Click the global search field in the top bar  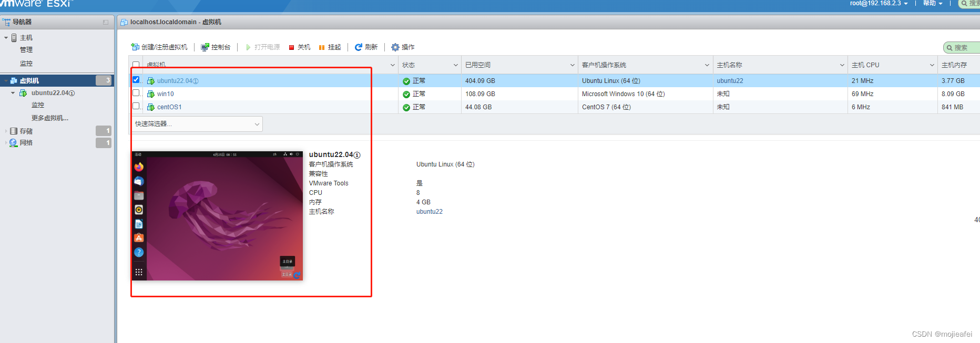point(970,3)
